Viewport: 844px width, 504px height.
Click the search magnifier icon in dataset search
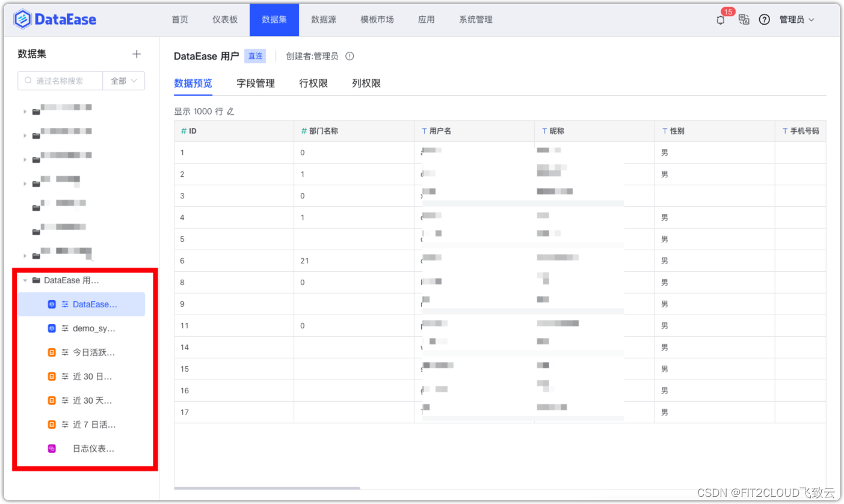click(x=28, y=81)
